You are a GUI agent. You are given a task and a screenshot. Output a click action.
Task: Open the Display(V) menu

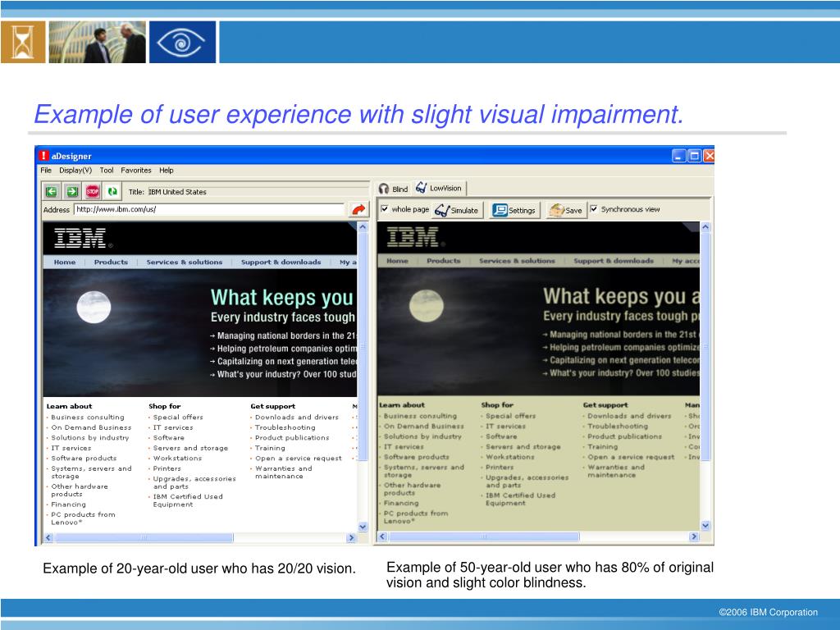(75, 171)
